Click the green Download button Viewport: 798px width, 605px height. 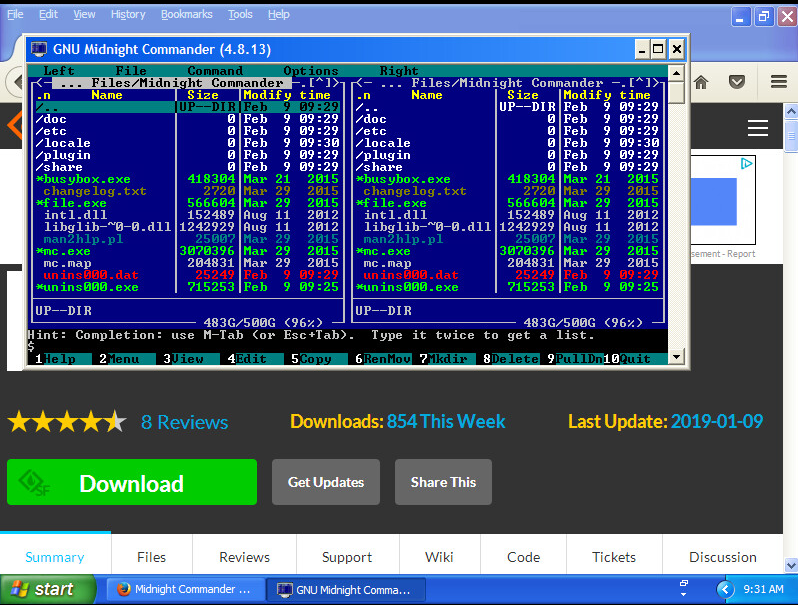coord(131,483)
